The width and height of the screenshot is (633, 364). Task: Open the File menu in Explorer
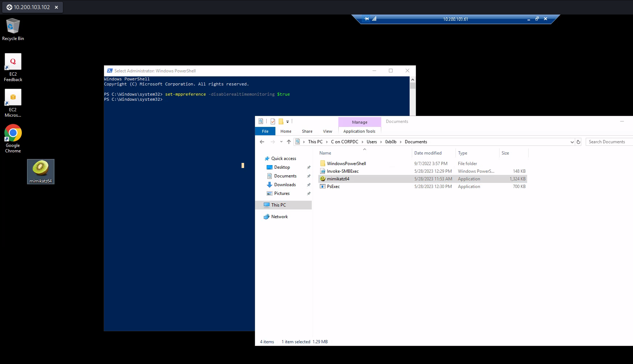click(x=265, y=131)
